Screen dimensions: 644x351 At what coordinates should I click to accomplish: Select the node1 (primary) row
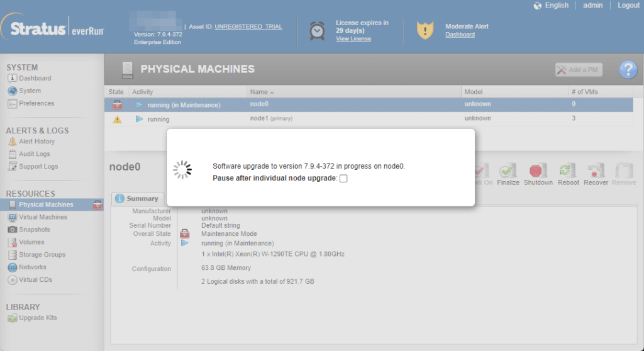(369, 119)
